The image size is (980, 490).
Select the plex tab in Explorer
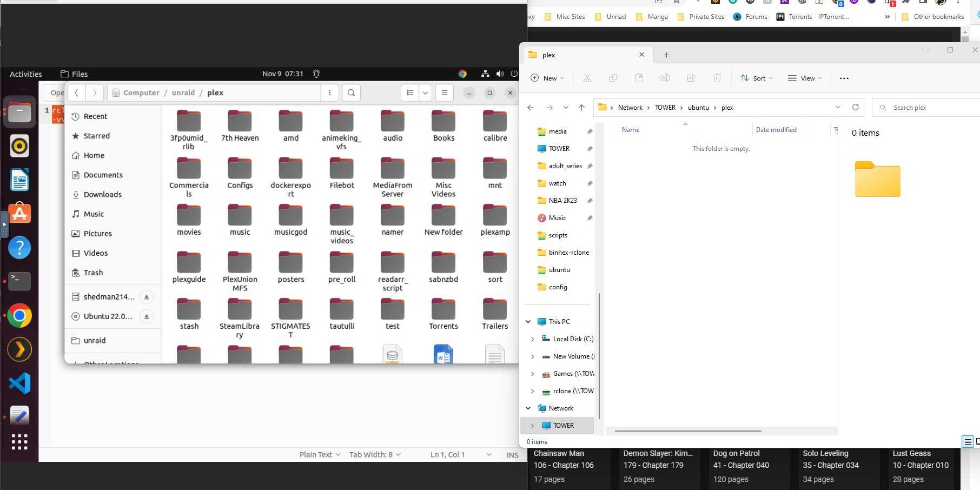click(x=587, y=55)
